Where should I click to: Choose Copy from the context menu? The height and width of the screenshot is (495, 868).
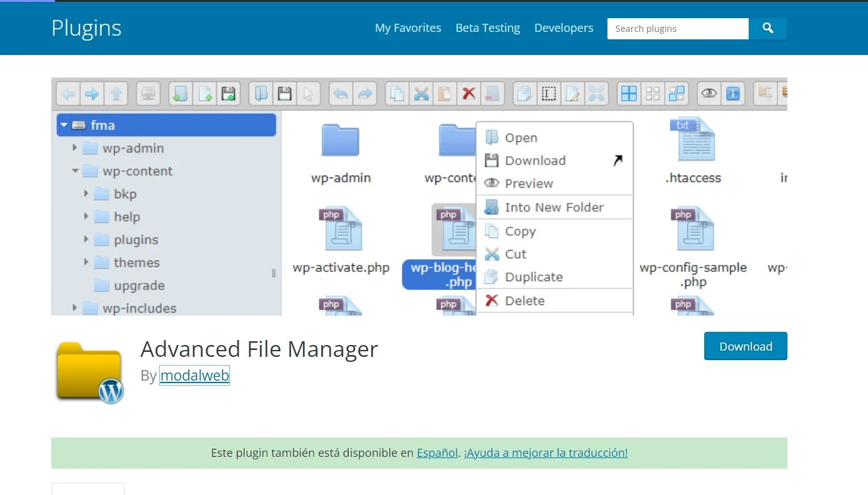coord(555,231)
